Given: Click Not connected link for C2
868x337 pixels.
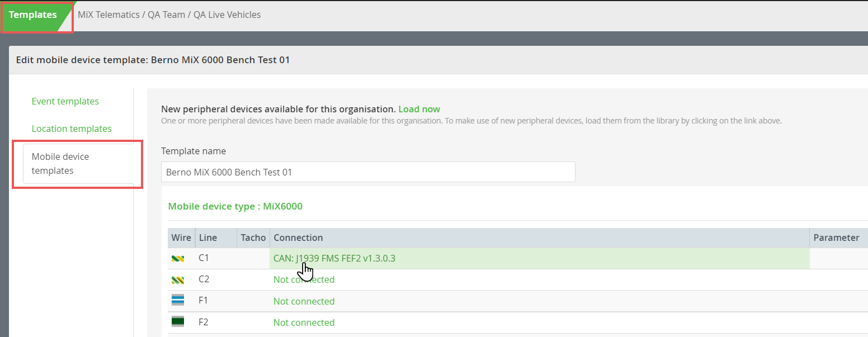Looking at the screenshot, I should (x=304, y=279).
